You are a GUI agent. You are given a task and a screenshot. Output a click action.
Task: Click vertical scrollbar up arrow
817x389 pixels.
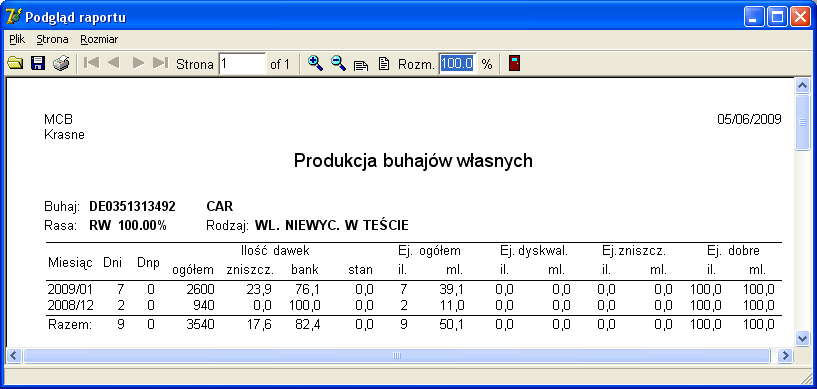[803, 86]
